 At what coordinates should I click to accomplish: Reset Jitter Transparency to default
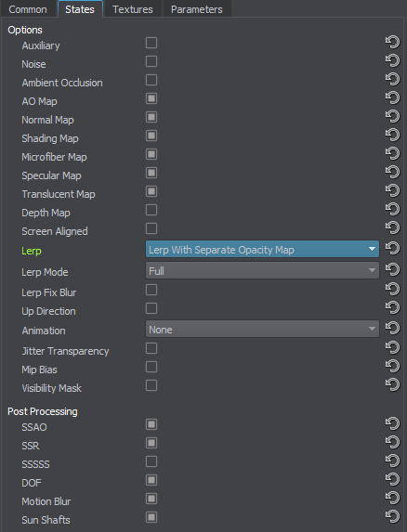point(392,348)
